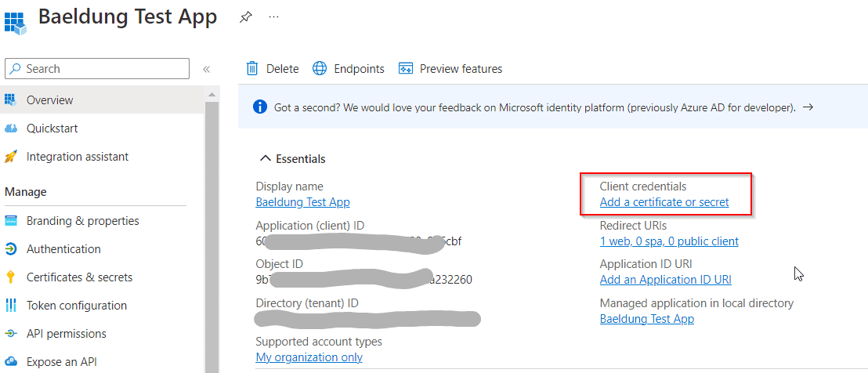This screenshot has width=868, height=373.
Task: Click Add a certificate or secret link
Action: (664, 202)
